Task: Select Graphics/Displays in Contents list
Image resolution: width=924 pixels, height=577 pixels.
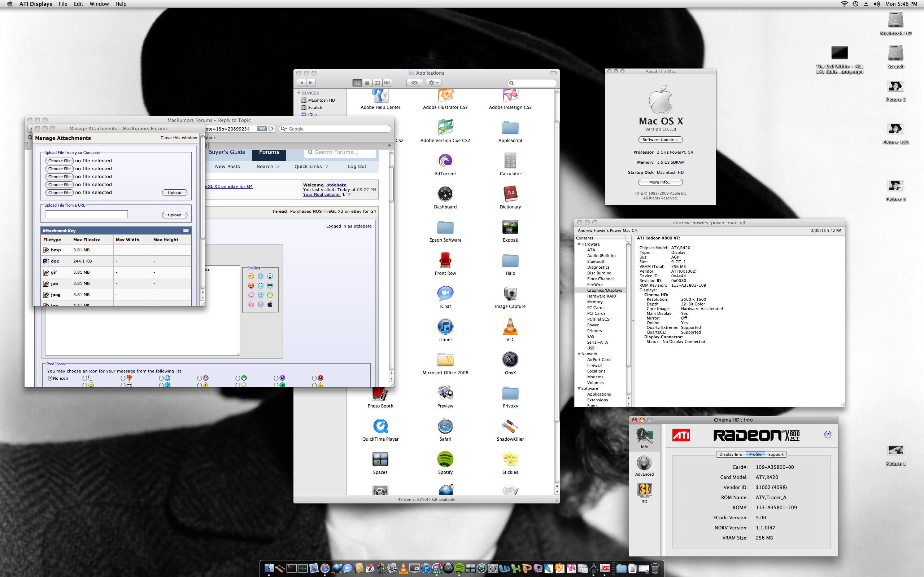Action: pyautogui.click(x=604, y=290)
